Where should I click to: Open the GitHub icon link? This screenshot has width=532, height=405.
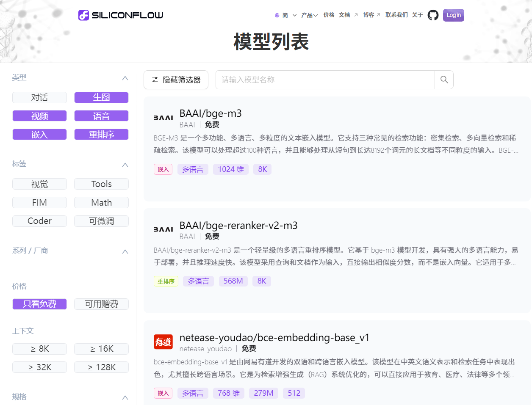[433, 15]
